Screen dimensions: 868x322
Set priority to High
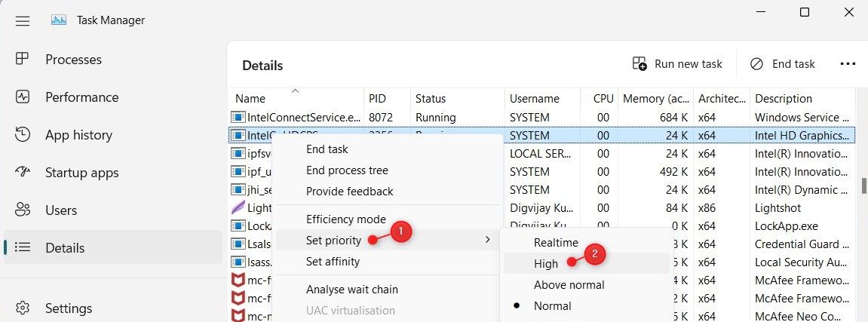[586, 263]
